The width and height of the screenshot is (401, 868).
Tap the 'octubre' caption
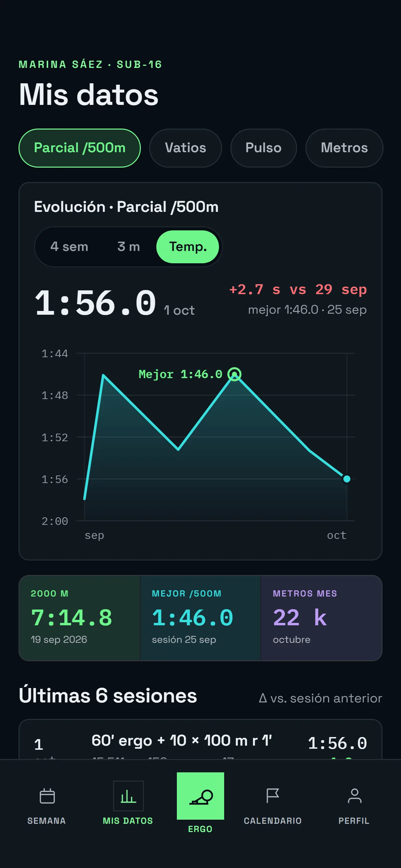(292, 639)
